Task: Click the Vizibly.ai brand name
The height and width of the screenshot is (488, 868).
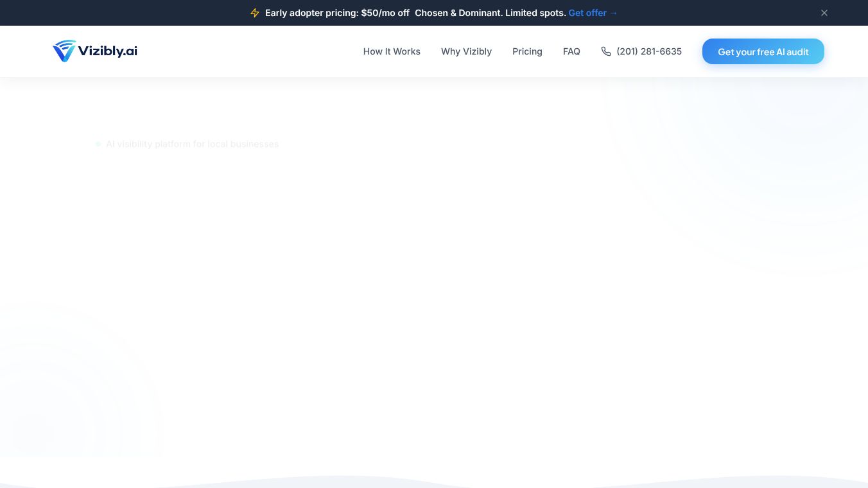Action: [108, 51]
